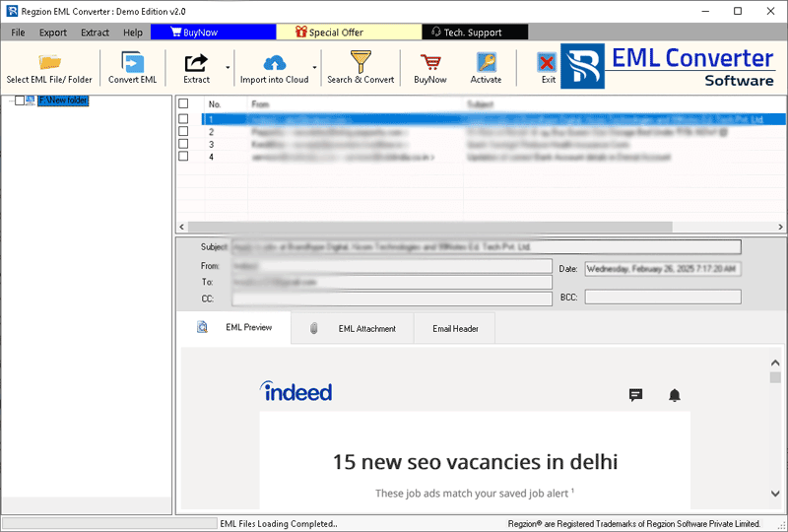Click the To field
The height and width of the screenshot is (532, 788).
(x=392, y=282)
